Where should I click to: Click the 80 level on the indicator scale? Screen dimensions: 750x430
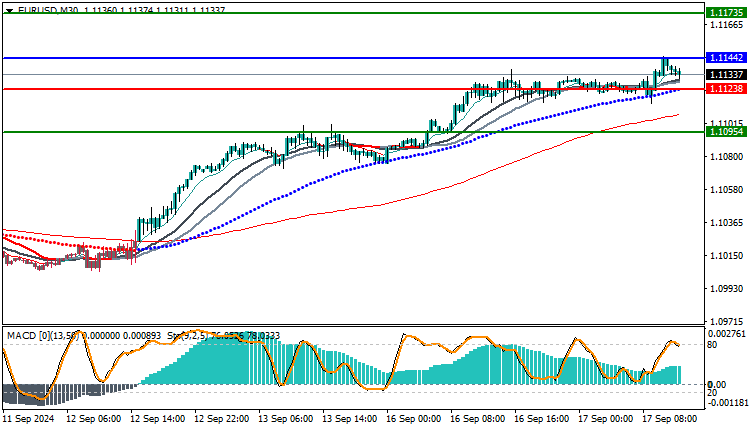coord(712,345)
